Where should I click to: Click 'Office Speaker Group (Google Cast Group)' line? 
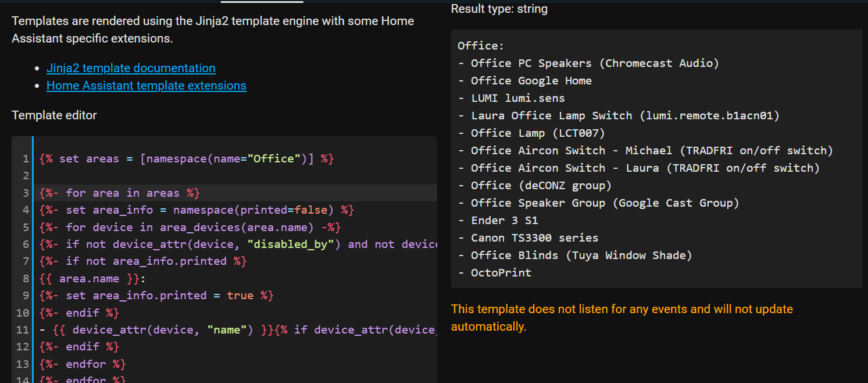(x=598, y=203)
